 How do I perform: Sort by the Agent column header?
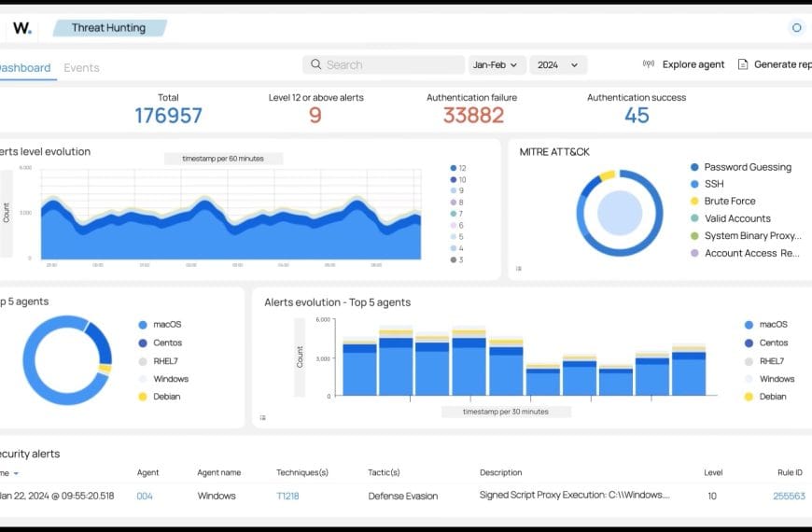pyautogui.click(x=147, y=472)
